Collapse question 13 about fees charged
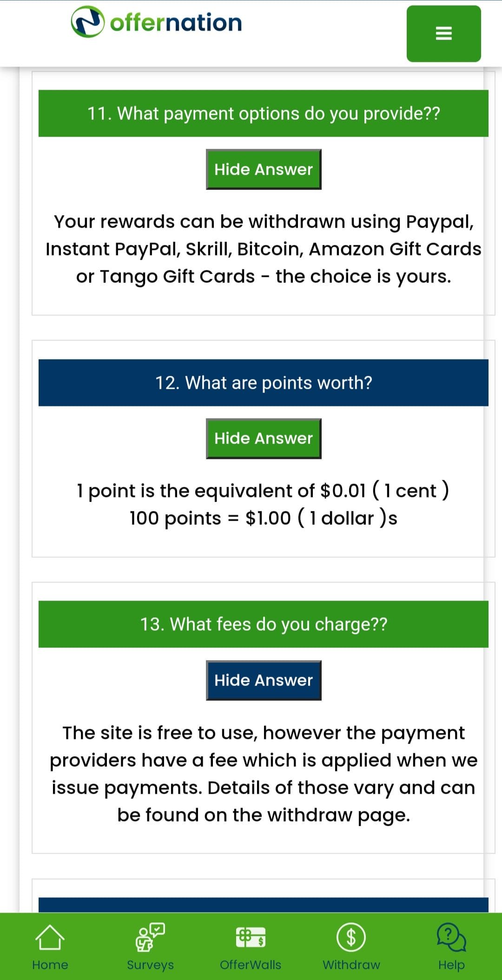 point(263,624)
